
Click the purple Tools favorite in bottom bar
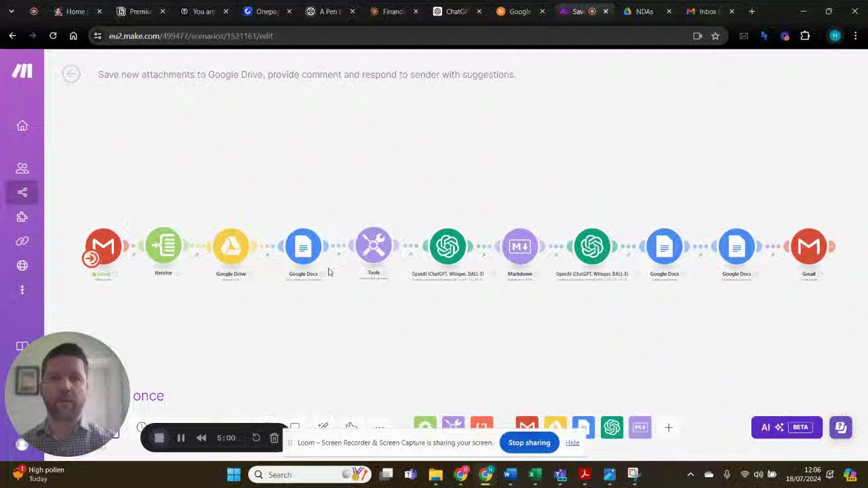(x=454, y=426)
